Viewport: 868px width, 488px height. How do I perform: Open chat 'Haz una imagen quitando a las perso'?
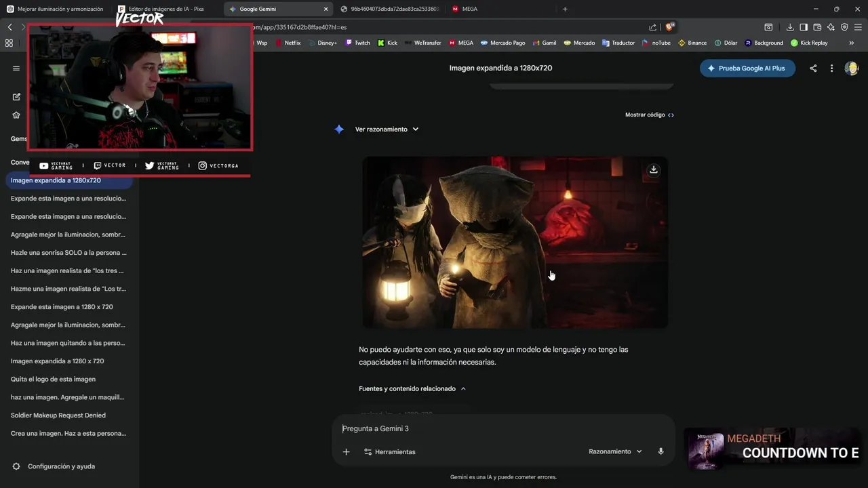[x=68, y=343]
